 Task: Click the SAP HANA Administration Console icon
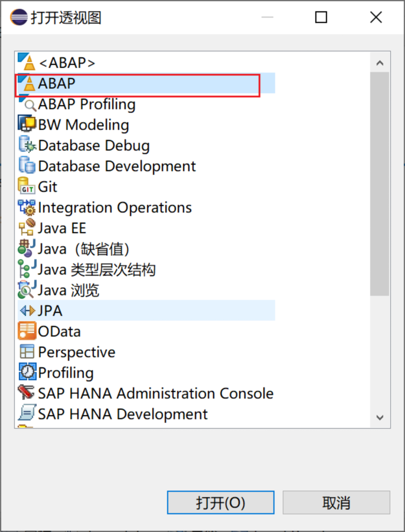[26, 392]
